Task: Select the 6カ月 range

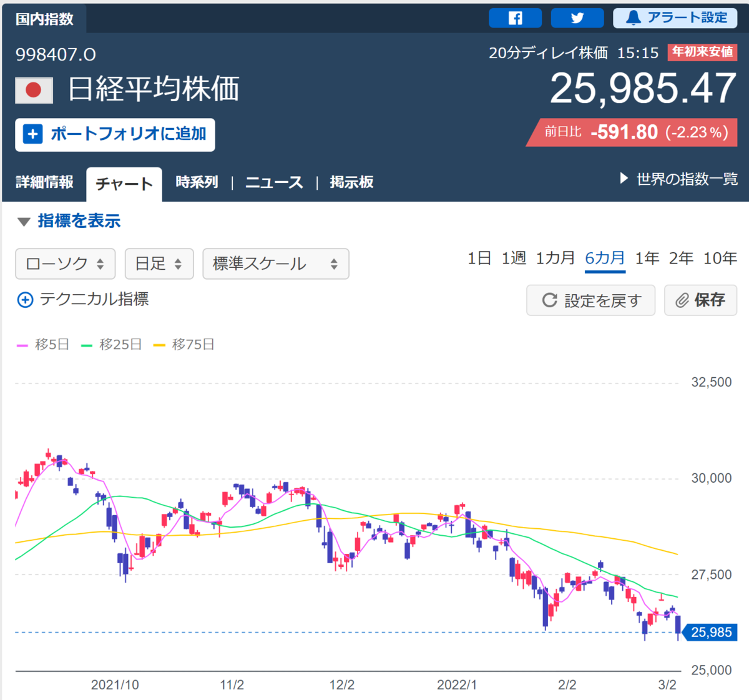Action: click(x=605, y=258)
